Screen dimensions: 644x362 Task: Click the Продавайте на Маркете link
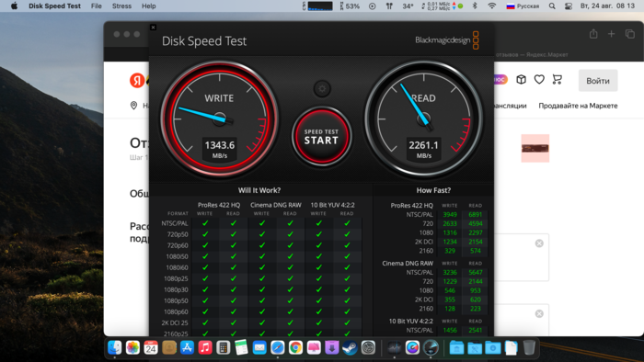tap(578, 106)
